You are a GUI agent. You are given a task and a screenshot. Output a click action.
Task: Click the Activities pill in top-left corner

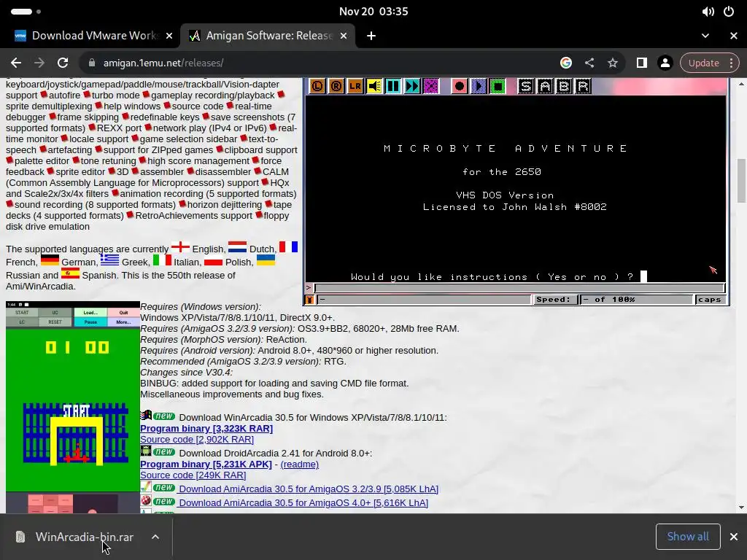(x=21, y=12)
